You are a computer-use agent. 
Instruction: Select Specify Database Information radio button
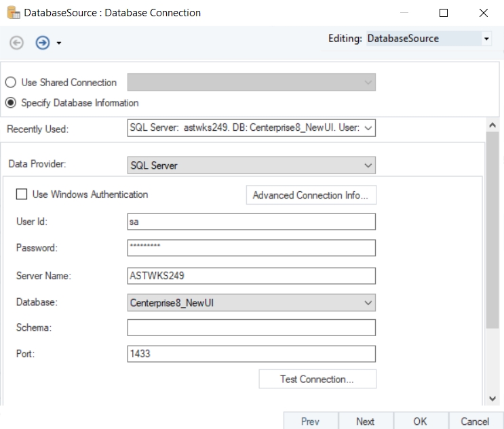11,103
